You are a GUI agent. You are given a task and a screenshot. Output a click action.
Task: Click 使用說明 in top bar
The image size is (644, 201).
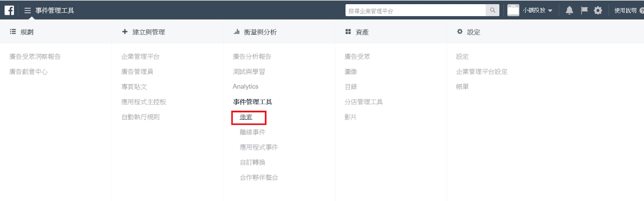tap(625, 10)
